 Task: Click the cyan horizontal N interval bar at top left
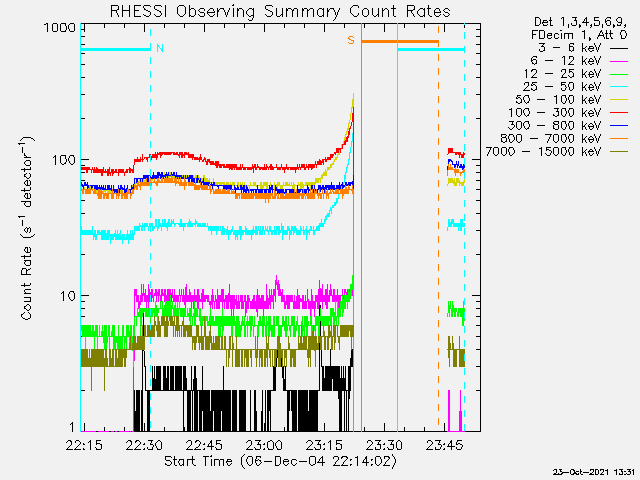pos(116,50)
